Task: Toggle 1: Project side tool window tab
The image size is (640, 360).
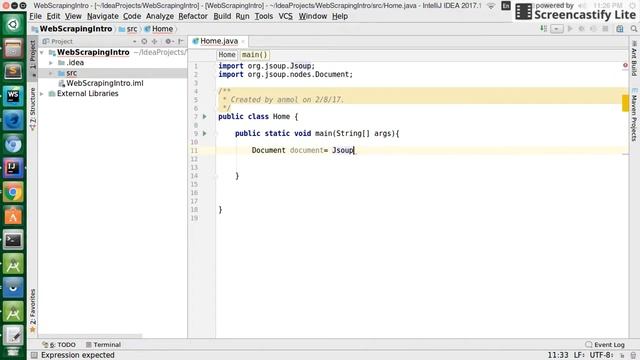Action: click(33, 57)
